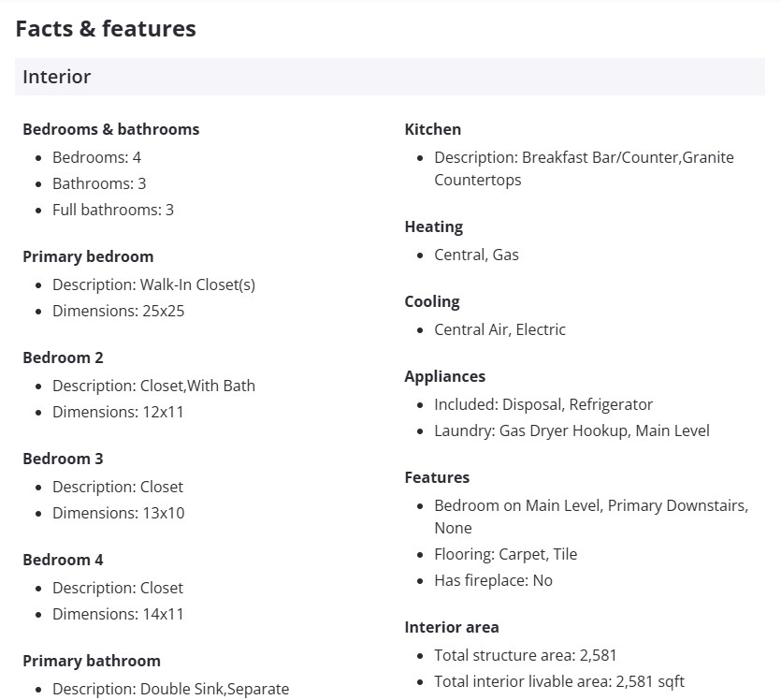The width and height of the screenshot is (781, 700).
Task: Click the Laundry: Gas Dryer Hookup line
Action: 571,430
